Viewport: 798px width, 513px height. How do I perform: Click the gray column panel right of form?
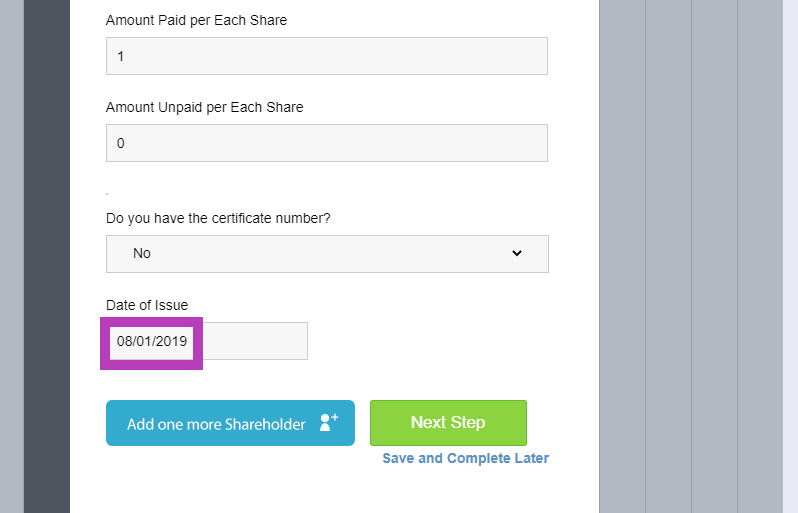pos(622,256)
